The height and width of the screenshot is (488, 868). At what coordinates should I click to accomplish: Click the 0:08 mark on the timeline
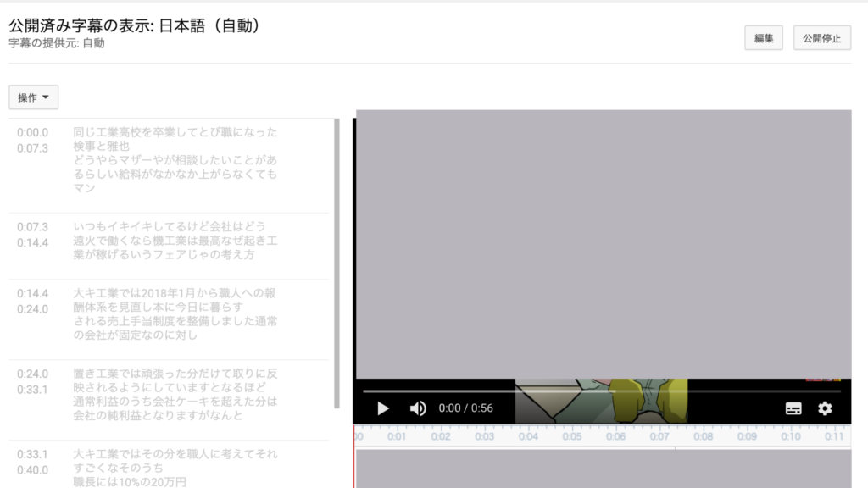(703, 436)
